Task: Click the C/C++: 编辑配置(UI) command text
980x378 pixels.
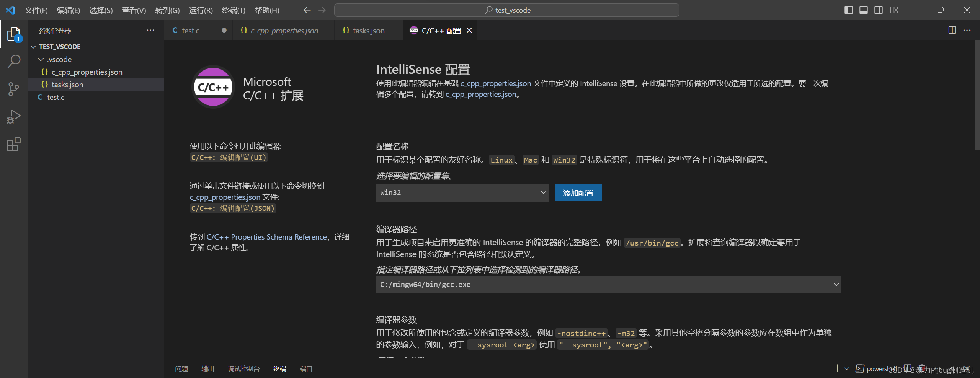Action: [x=229, y=157]
